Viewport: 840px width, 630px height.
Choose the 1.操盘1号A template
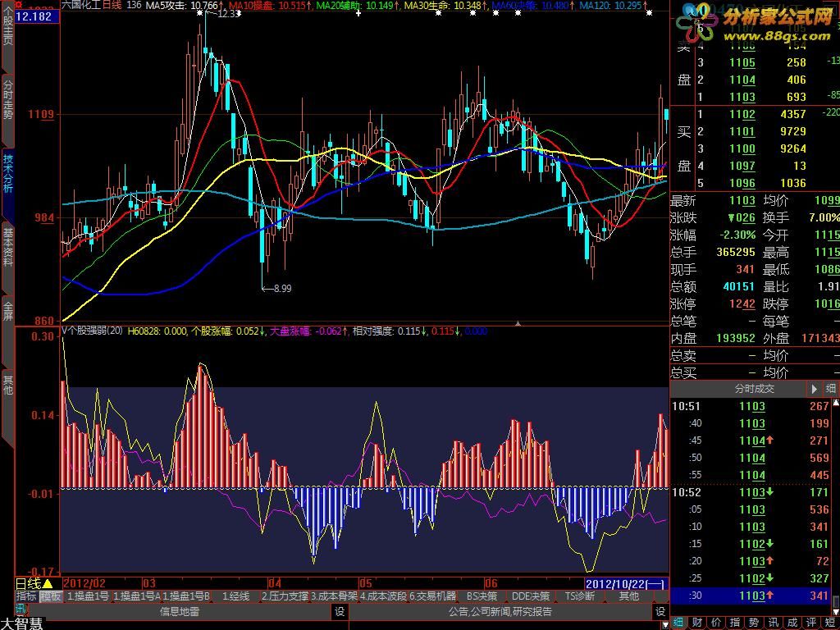(x=137, y=596)
